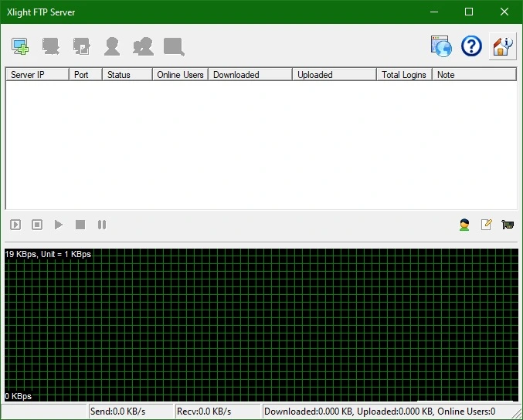The image size is (523, 420).
Task: Click the notepad with pencil icon
Action: coord(487,225)
